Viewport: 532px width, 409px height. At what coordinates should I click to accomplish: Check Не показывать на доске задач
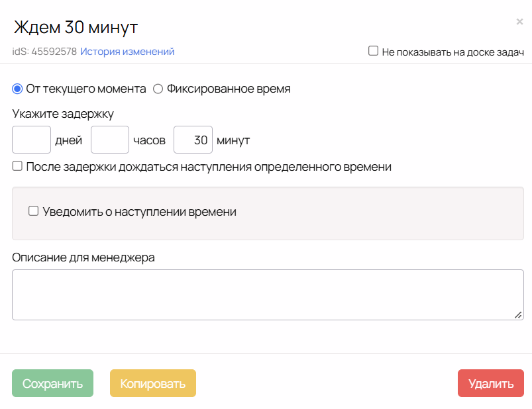(373, 51)
